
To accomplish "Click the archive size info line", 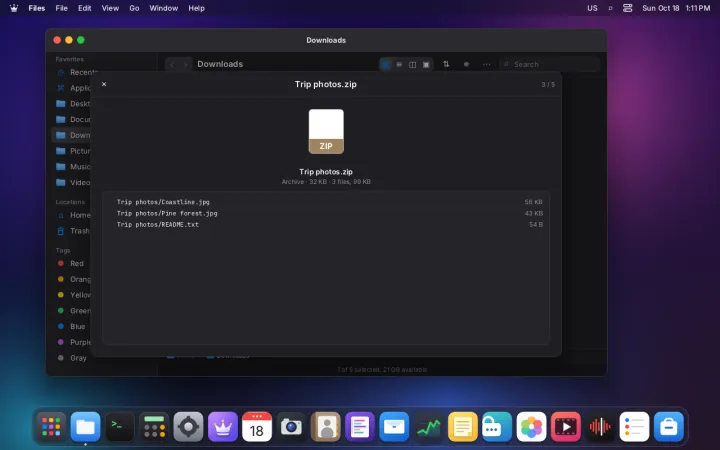I will [326, 182].
